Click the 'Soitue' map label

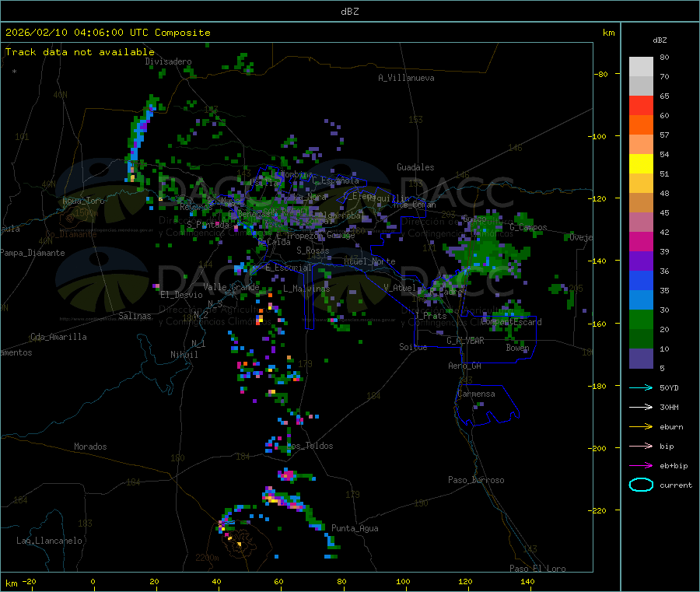click(413, 347)
